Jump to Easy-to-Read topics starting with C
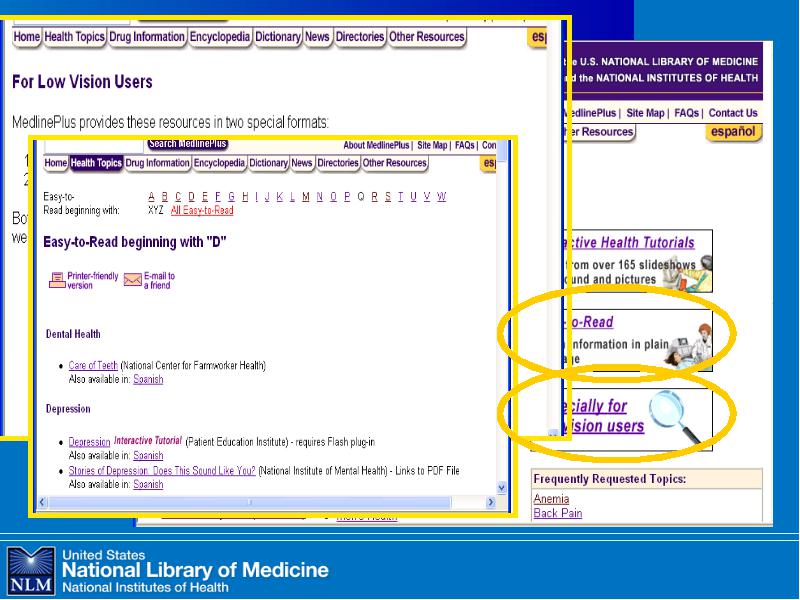Viewport: 800px width, 600px height. (x=178, y=196)
